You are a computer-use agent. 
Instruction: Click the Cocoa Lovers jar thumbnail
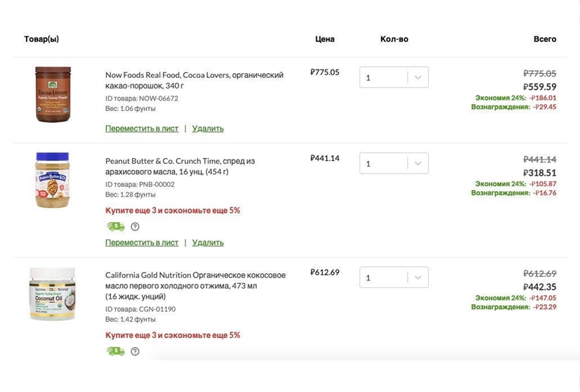click(x=53, y=94)
